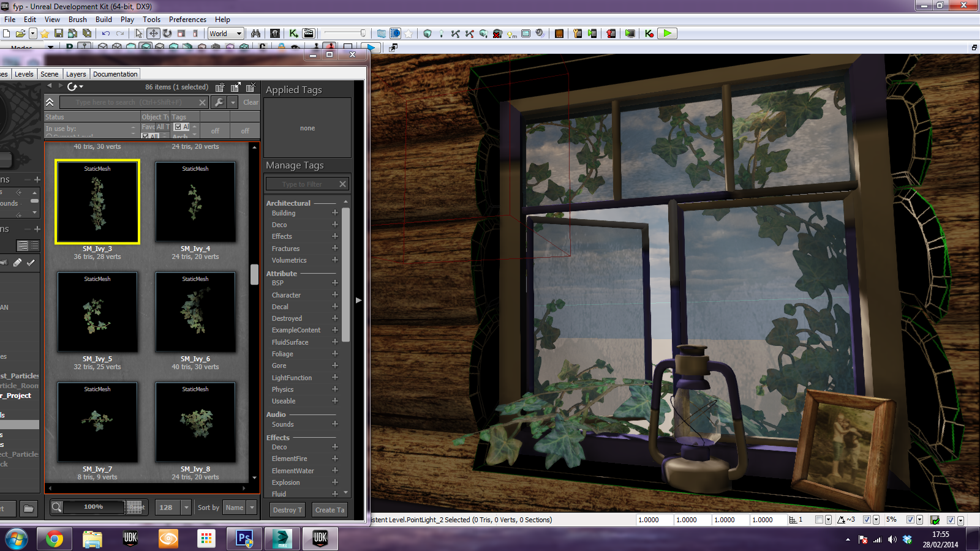Image resolution: width=980 pixels, height=551 pixels.
Task: Click the open folder toolbar icon
Action: point(20,34)
